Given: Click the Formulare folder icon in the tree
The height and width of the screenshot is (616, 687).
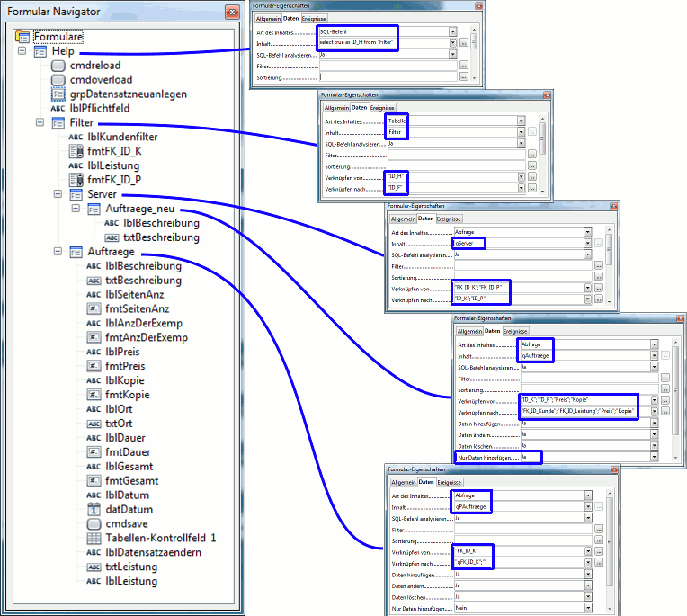Looking at the screenshot, I should [23, 37].
